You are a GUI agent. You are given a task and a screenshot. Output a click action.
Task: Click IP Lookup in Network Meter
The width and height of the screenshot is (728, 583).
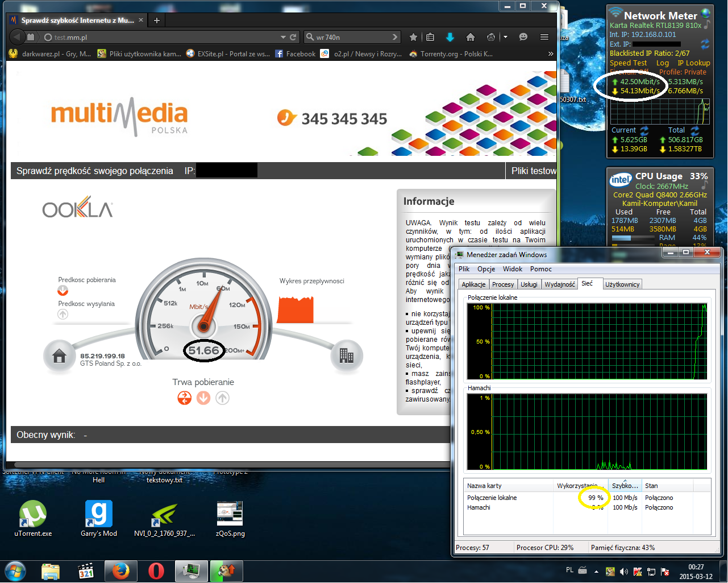click(693, 63)
